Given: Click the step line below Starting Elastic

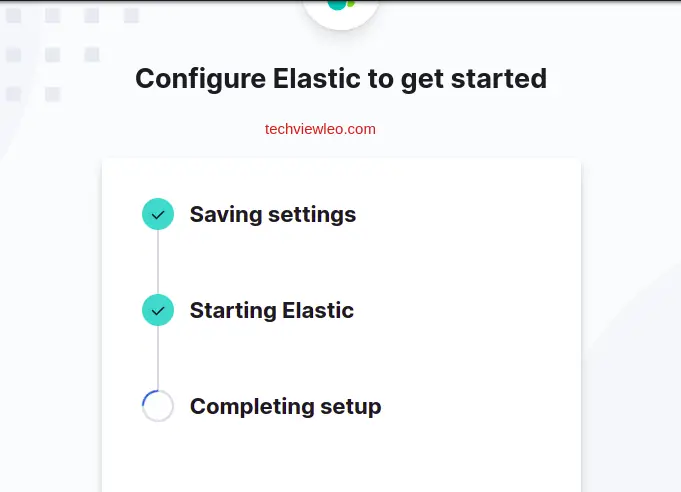Looking at the screenshot, I should point(158,358).
